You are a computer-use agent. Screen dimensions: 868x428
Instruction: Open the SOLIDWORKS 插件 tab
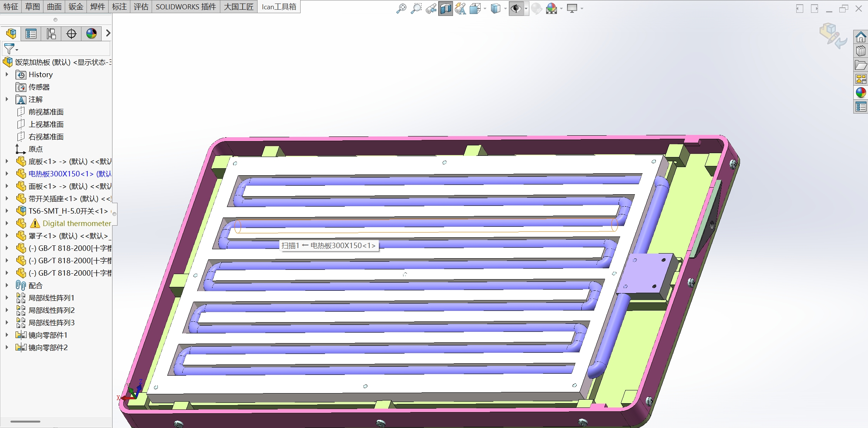point(186,7)
